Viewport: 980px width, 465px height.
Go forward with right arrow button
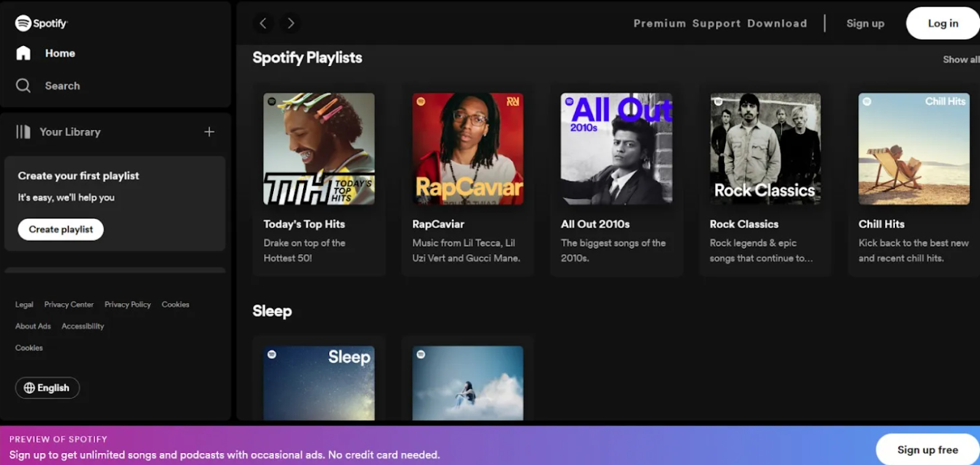[x=291, y=23]
